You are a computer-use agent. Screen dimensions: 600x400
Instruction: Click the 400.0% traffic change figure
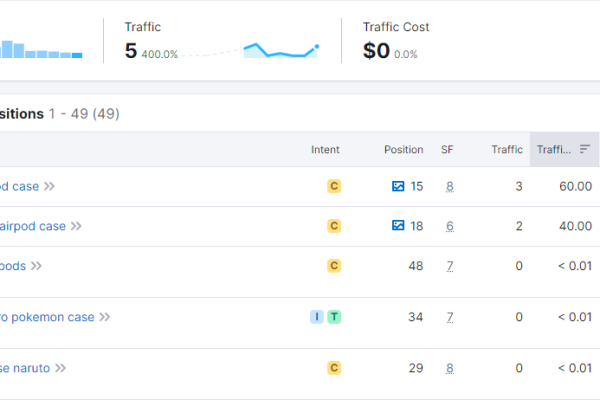point(160,54)
